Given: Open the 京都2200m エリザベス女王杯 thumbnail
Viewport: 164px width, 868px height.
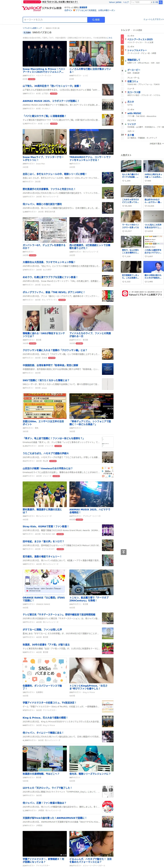Looking at the screenshot, I should pos(45,406).
